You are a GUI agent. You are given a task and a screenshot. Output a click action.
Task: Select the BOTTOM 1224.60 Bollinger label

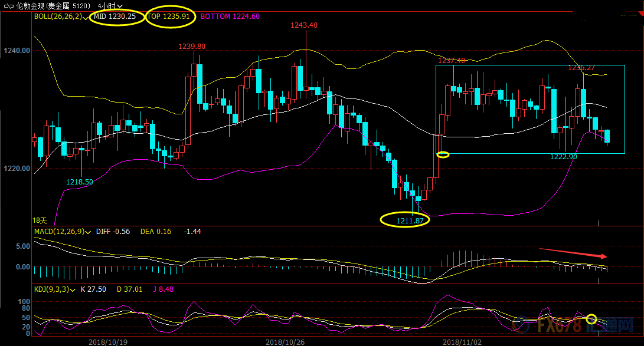tap(230, 17)
